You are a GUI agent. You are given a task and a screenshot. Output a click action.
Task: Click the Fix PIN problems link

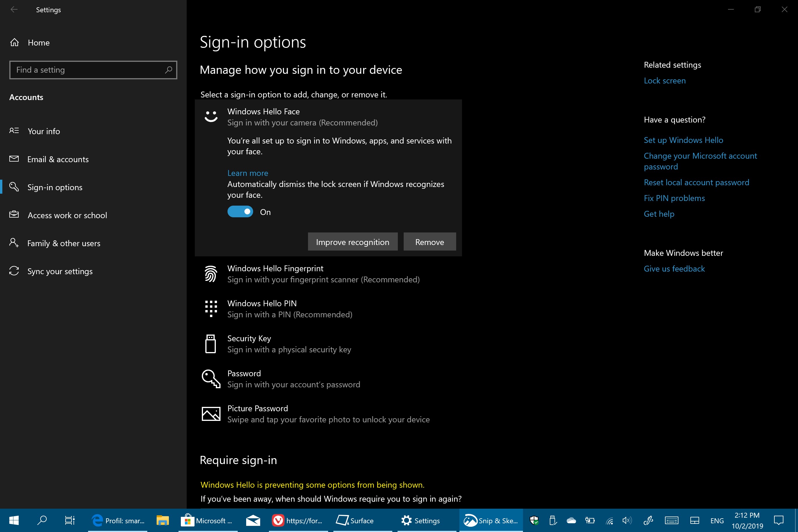coord(674,198)
